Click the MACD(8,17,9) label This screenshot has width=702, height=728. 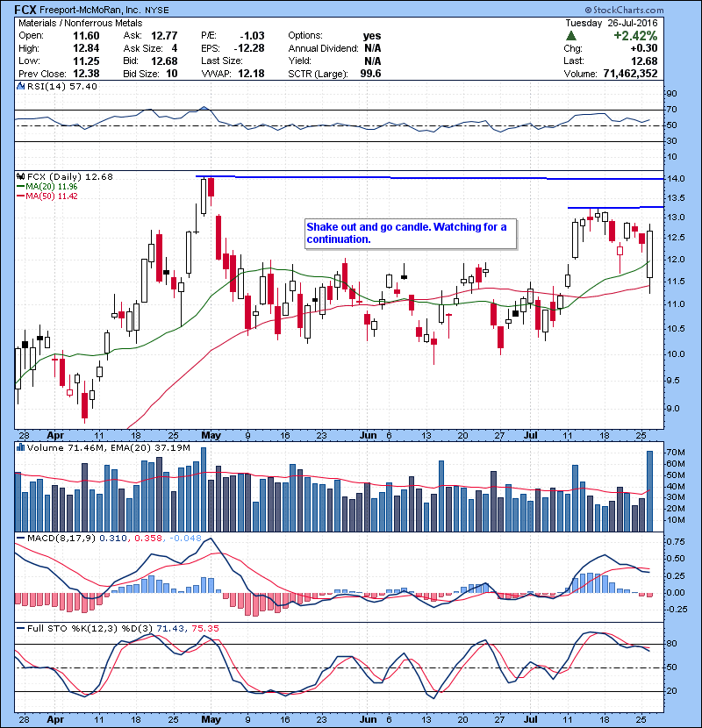point(61,539)
